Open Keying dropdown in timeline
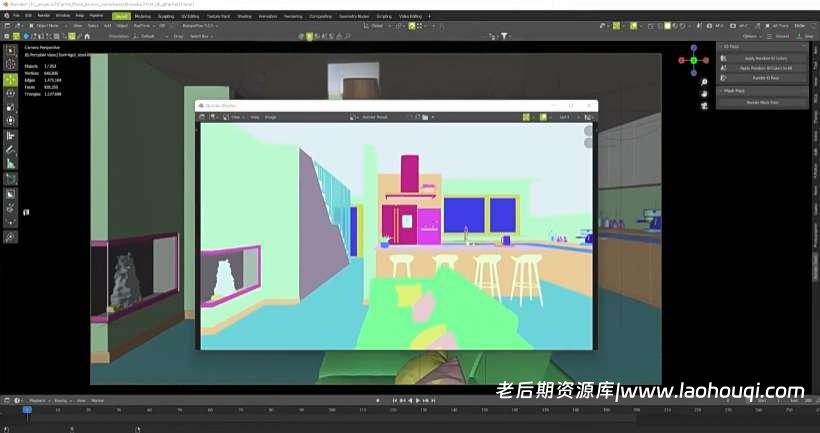 coord(63,401)
